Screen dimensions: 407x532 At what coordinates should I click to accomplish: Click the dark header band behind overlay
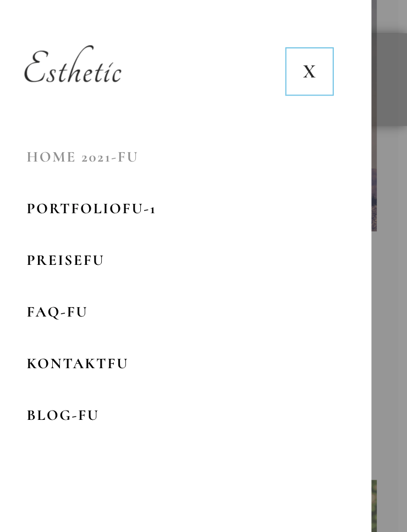[391, 80]
